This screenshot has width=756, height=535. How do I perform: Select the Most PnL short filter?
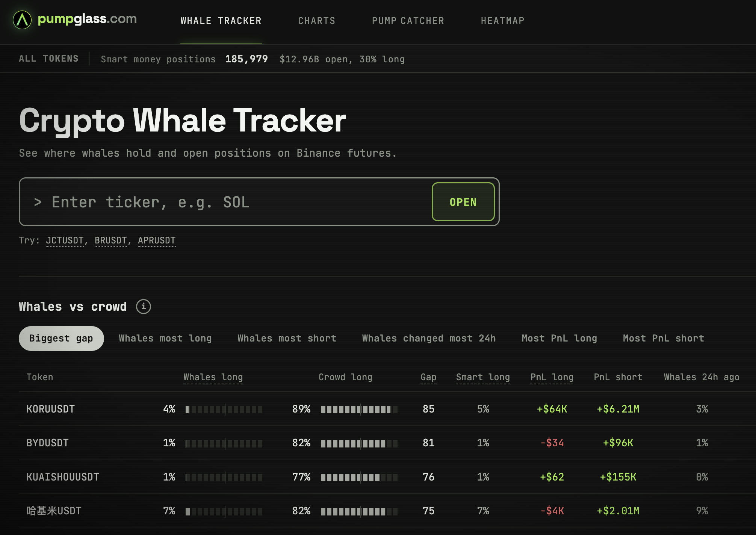[664, 339]
